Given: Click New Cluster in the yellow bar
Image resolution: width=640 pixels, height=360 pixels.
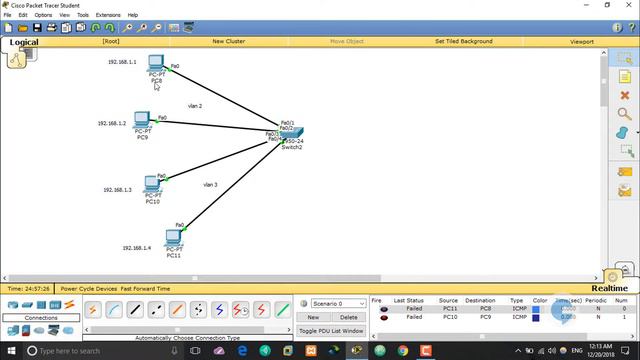Looking at the screenshot, I should click(229, 41).
